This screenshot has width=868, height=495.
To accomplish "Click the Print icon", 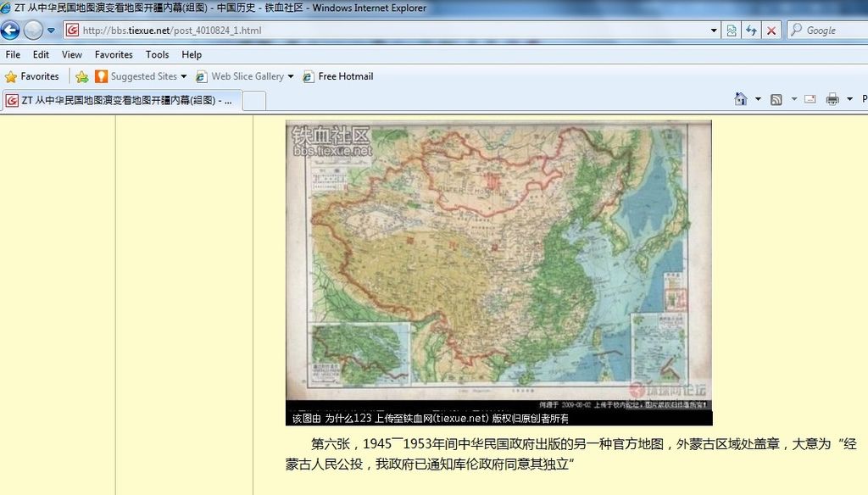I will (832, 99).
